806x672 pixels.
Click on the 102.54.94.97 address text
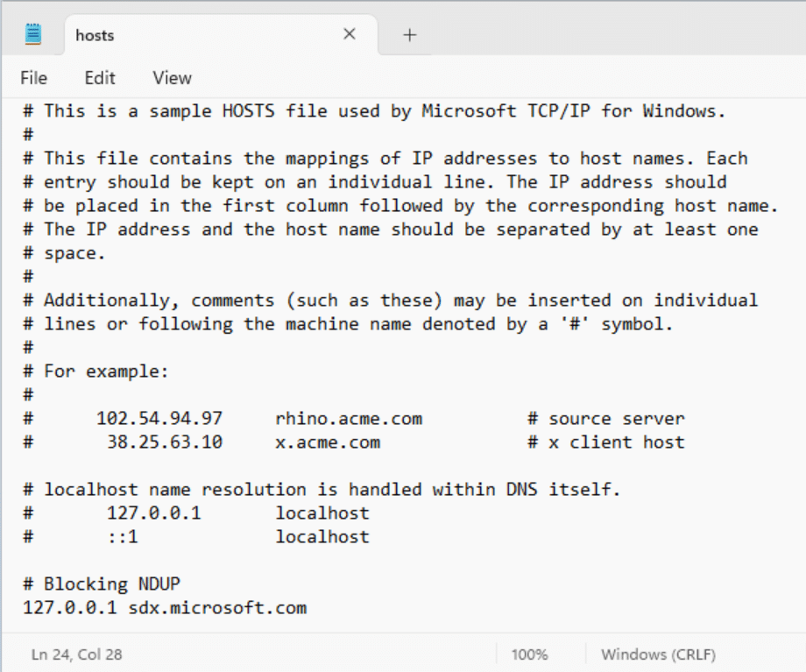coord(159,419)
